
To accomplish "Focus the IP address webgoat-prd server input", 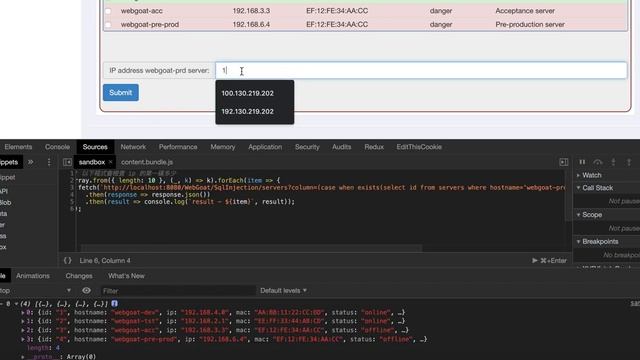I will point(421,70).
